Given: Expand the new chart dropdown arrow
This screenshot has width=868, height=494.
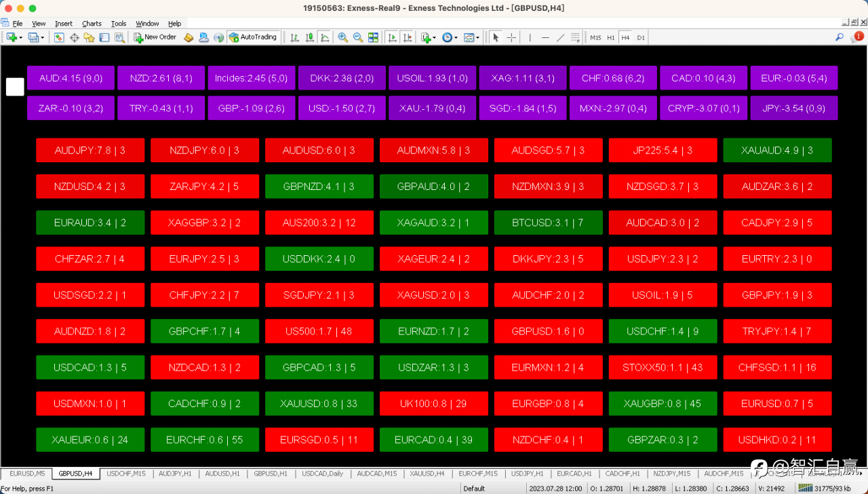Looking at the screenshot, I should [x=21, y=38].
